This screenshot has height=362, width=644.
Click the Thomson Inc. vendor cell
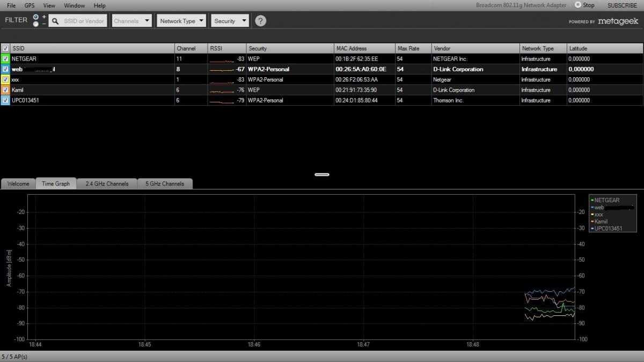(x=448, y=100)
